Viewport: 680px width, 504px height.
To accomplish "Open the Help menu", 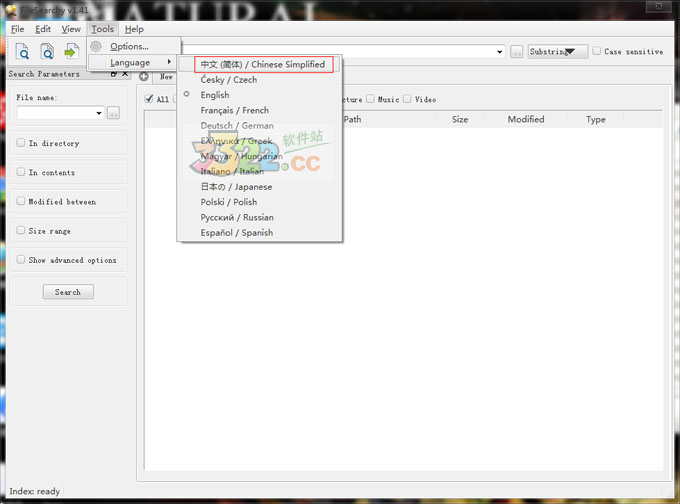I will tap(134, 29).
